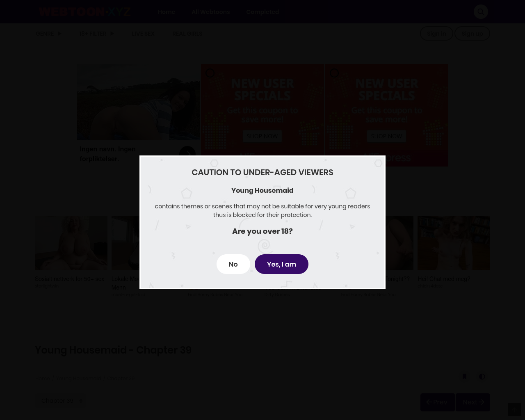Click the WEBTOON.XYZ logo
The width and height of the screenshot is (525, 420).
tap(84, 11)
